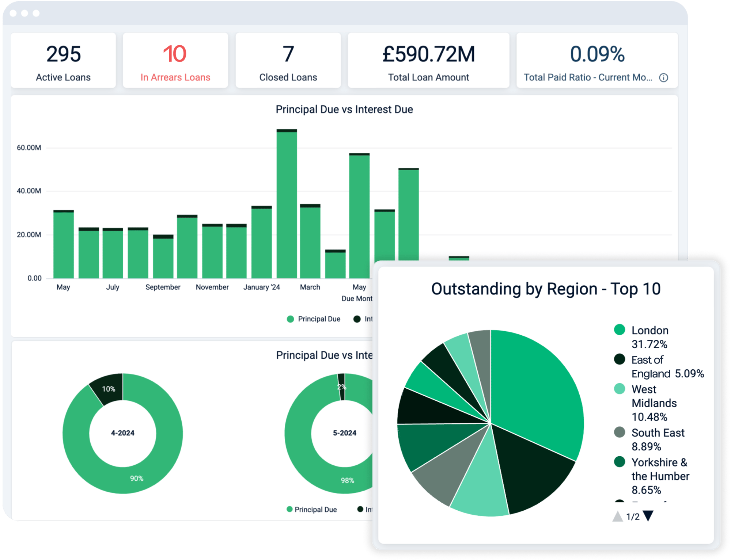Toggle Principal Due legend in donut charts
Screen dimensions: 731x560
(x=312, y=509)
